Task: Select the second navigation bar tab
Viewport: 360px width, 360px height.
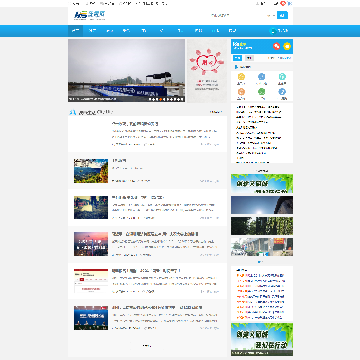Action: [92, 31]
